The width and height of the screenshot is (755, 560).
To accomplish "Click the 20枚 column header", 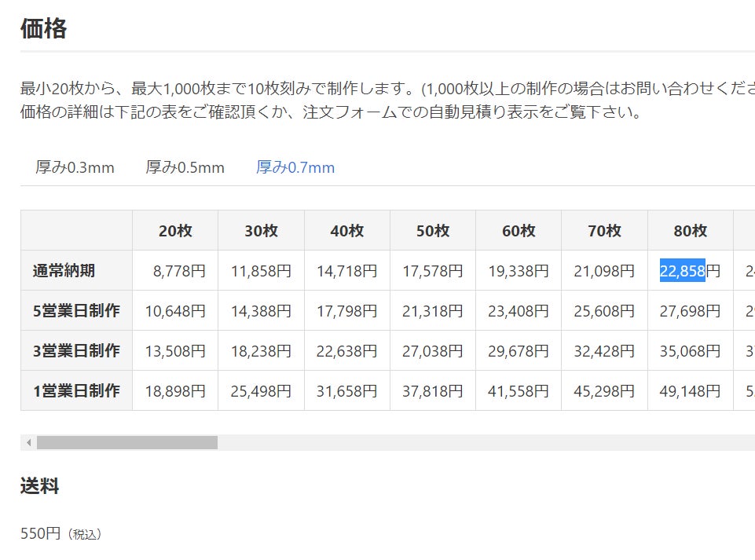I will point(175,231).
